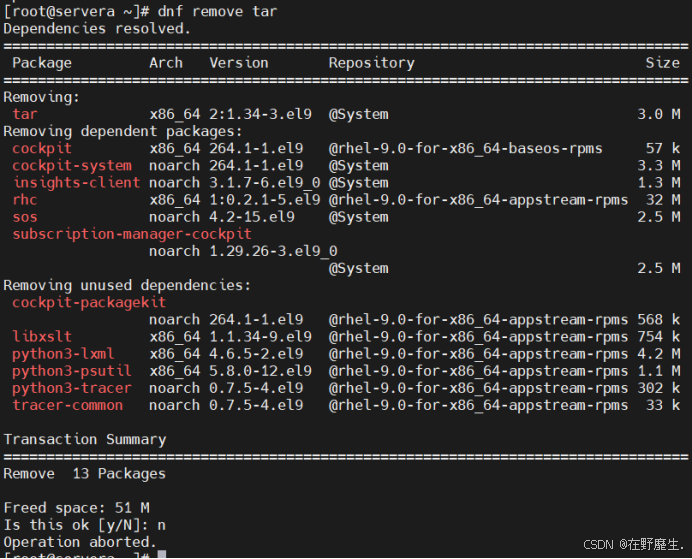The width and height of the screenshot is (692, 559).
Task: Click the 'cockpit-system' package entry
Action: pyautogui.click(x=72, y=165)
